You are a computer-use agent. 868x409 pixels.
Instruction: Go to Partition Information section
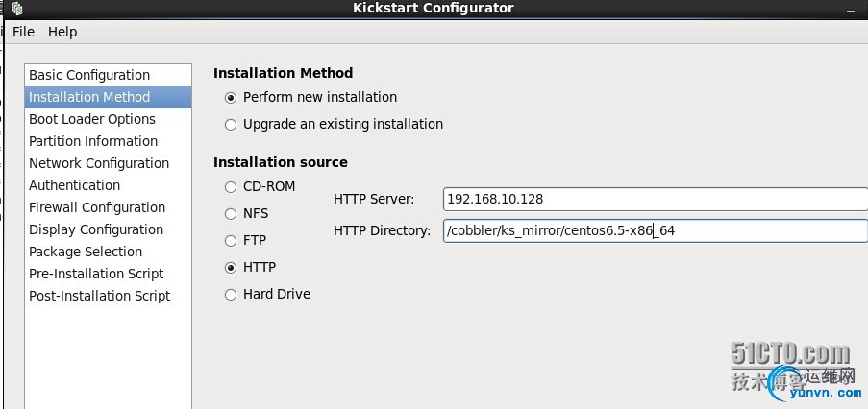[93, 141]
